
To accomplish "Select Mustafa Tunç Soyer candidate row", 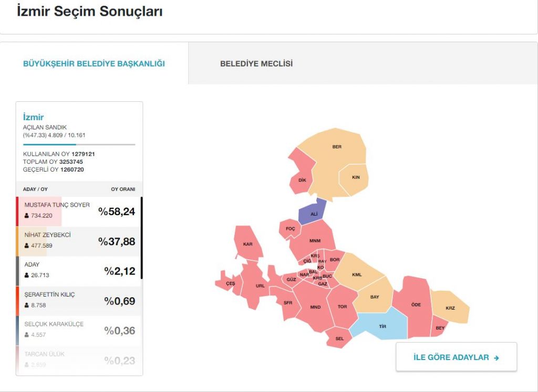I will pos(79,211).
